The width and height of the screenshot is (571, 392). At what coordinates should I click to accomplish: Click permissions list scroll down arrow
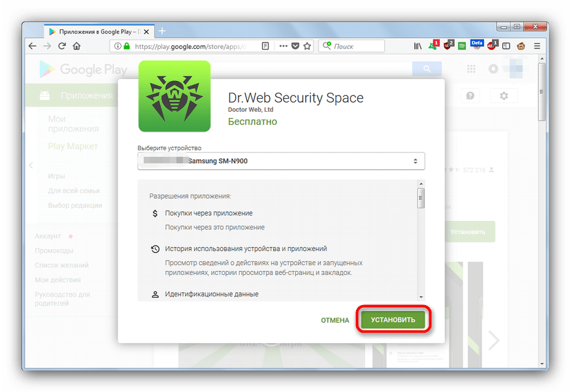tap(421, 297)
